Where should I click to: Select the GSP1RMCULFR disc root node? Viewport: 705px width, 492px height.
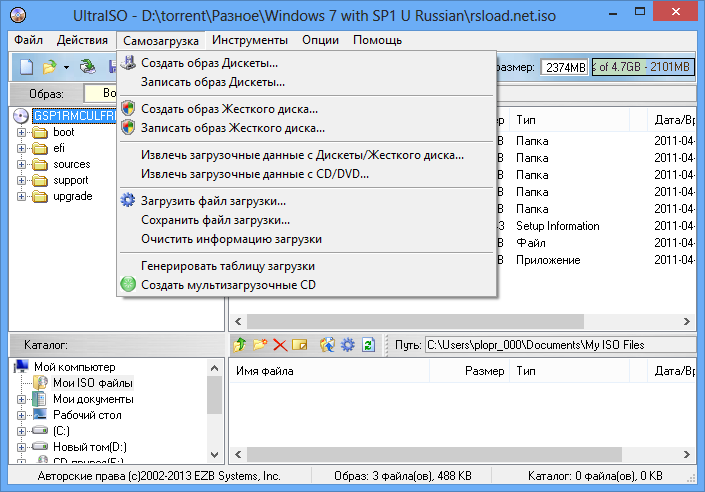[x=74, y=116]
